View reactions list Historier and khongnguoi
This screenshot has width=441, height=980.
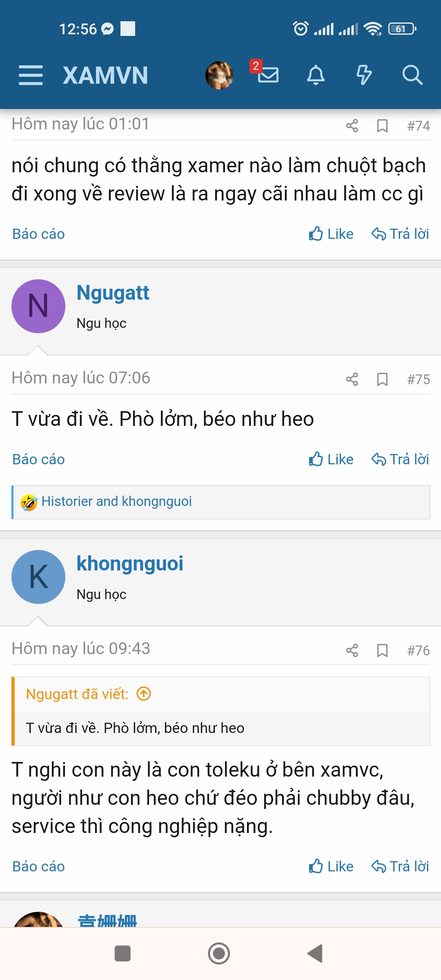(116, 501)
